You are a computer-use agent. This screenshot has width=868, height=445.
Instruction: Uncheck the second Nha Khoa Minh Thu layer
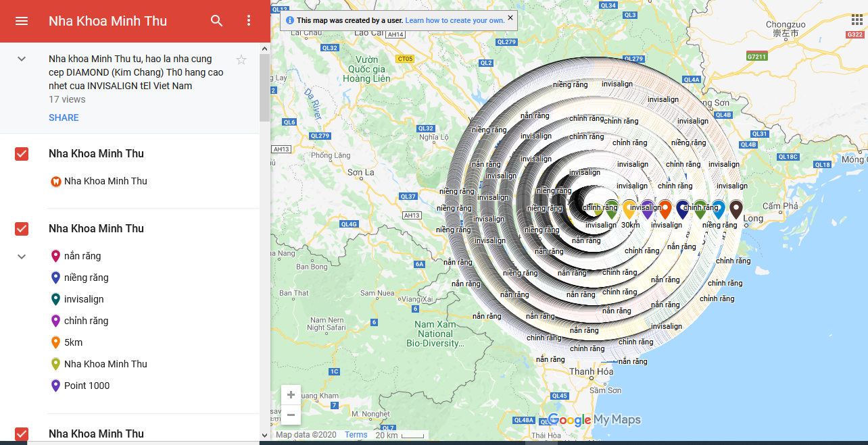[x=21, y=229]
